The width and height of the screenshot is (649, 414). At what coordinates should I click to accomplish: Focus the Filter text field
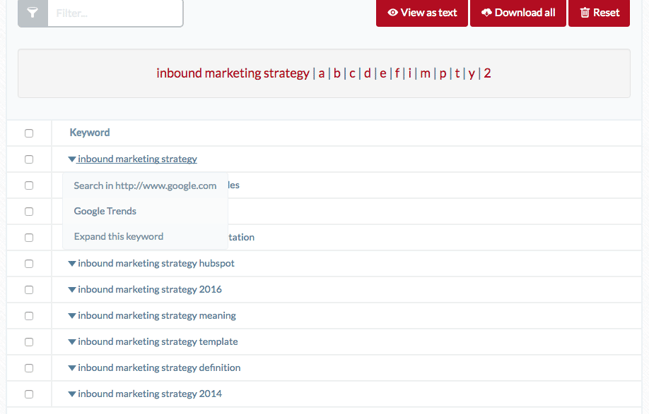(115, 13)
